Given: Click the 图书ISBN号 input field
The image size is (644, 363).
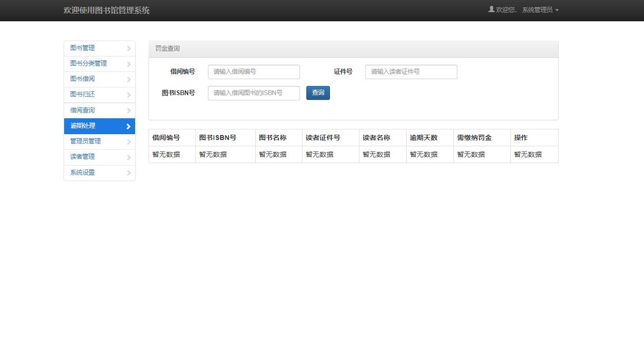Looking at the screenshot, I should point(254,93).
